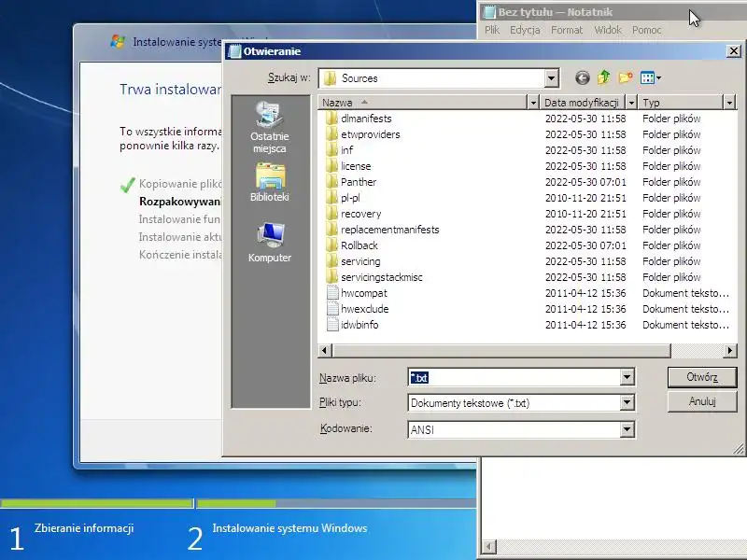Screen dimensions: 747x560
Task: Open the Widok menu in Notatnik
Action: (608, 30)
